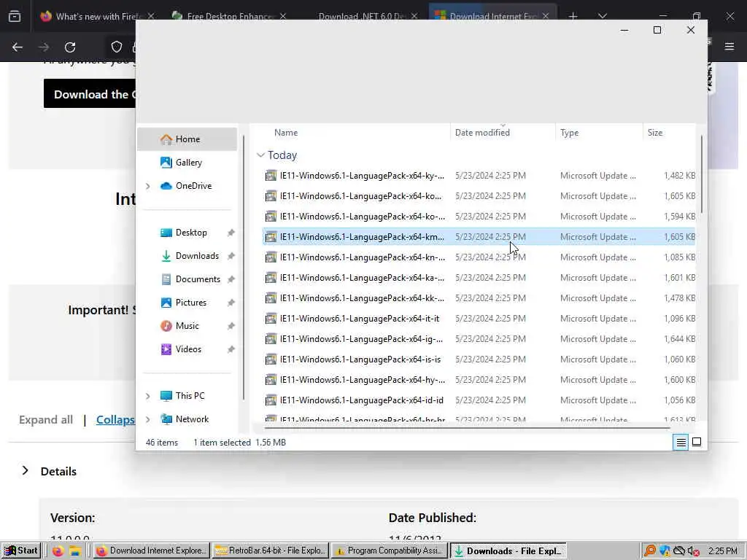The image size is (747, 560).
Task: Expand the Details section on webpage
Action: (x=26, y=471)
